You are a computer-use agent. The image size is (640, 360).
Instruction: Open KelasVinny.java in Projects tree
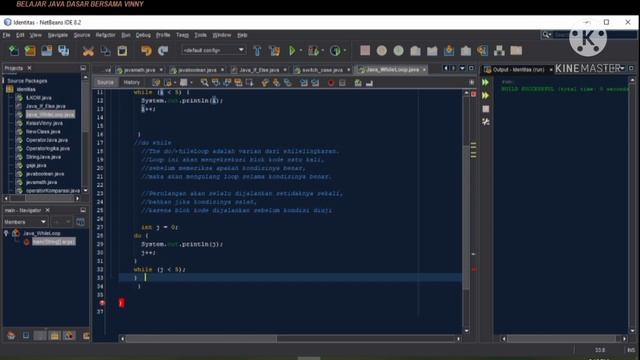pyautogui.click(x=44, y=123)
